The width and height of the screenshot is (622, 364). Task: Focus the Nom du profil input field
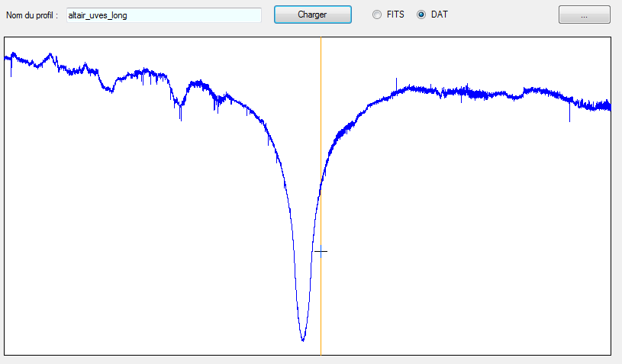coord(164,15)
